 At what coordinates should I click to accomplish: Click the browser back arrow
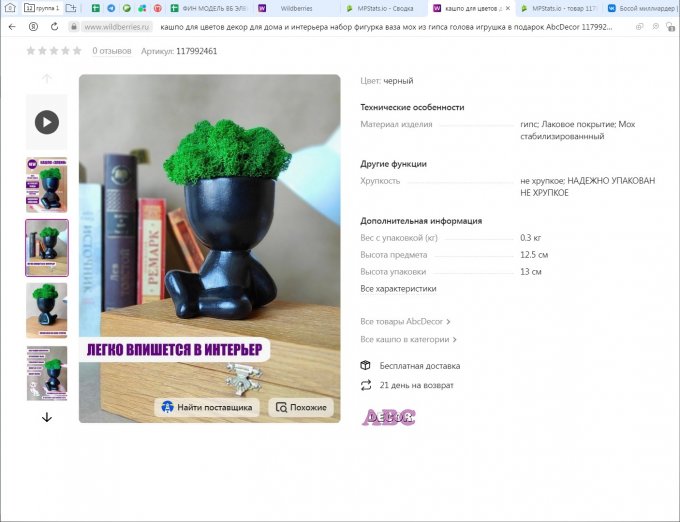[x=12, y=27]
